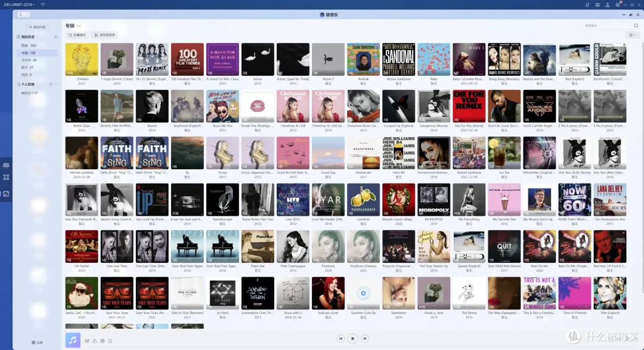Open the Oh Santa! album
The height and width of the screenshot is (350, 644).
(82, 246)
